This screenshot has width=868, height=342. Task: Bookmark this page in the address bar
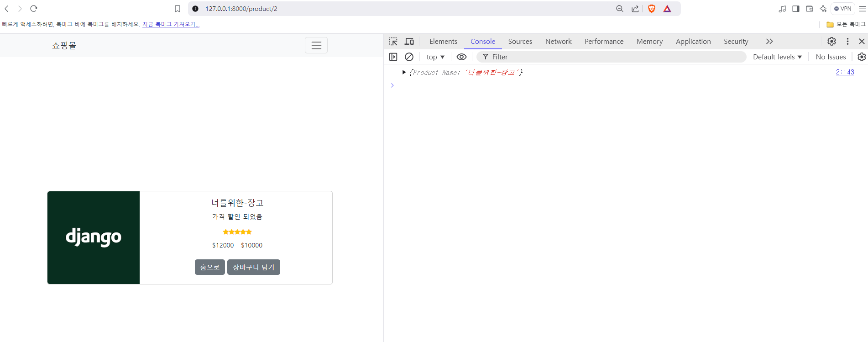tap(178, 9)
